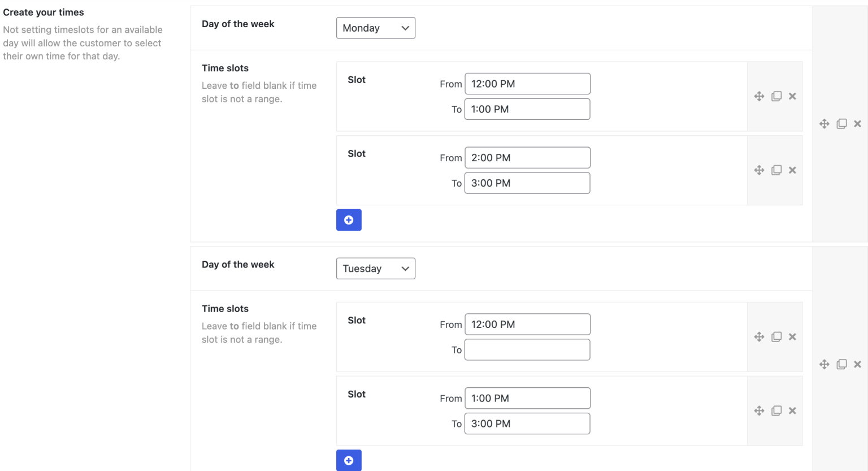
Task: Duplicate the entire Tuesday day block
Action: 841,364
